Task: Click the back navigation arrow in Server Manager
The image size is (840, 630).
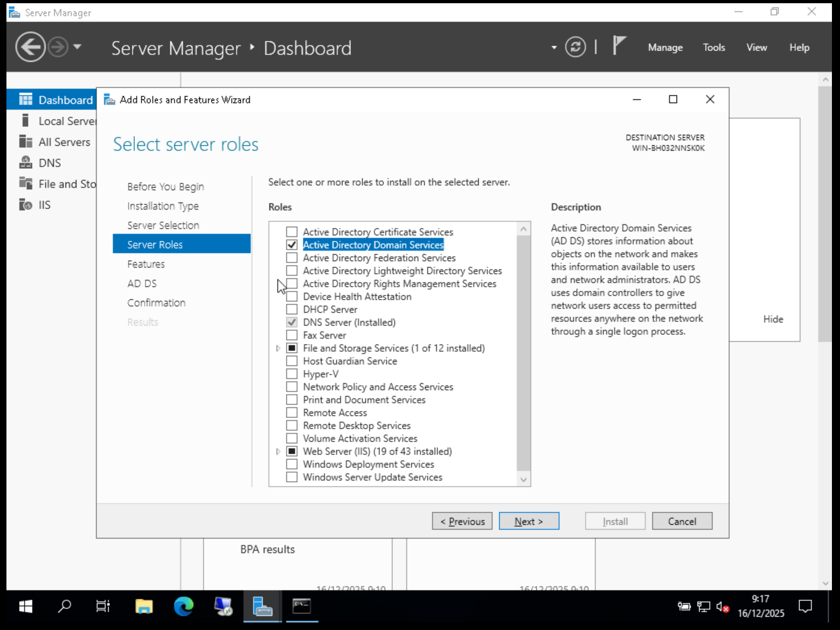Action: (x=30, y=47)
